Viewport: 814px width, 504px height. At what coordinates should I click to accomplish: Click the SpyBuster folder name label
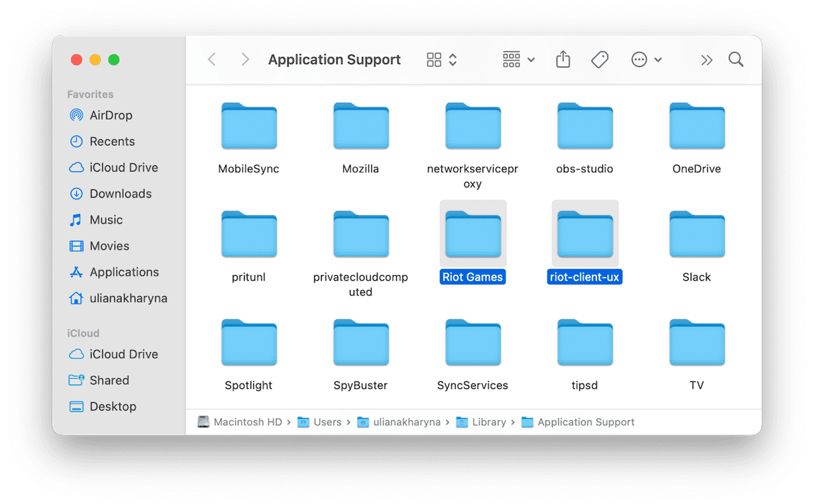pos(361,386)
